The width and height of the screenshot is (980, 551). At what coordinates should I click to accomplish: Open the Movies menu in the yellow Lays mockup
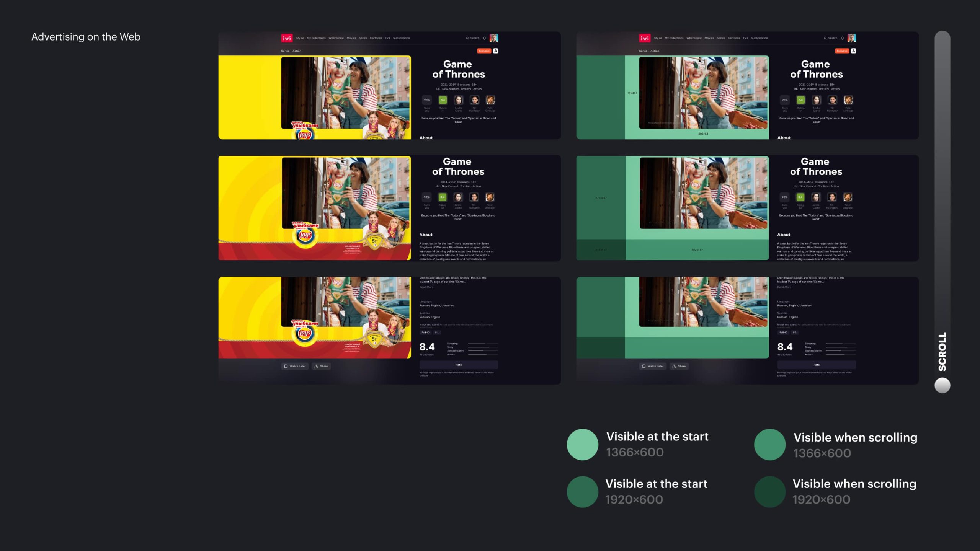(351, 38)
